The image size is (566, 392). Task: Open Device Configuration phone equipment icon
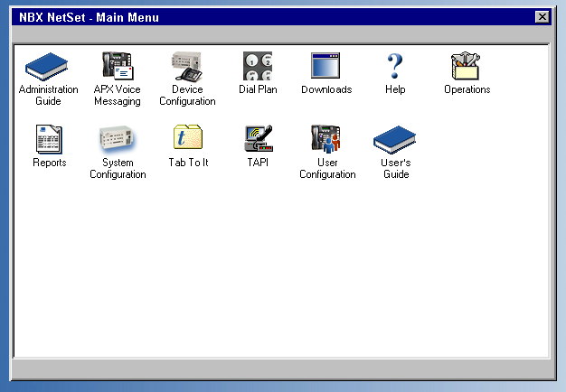[187, 66]
